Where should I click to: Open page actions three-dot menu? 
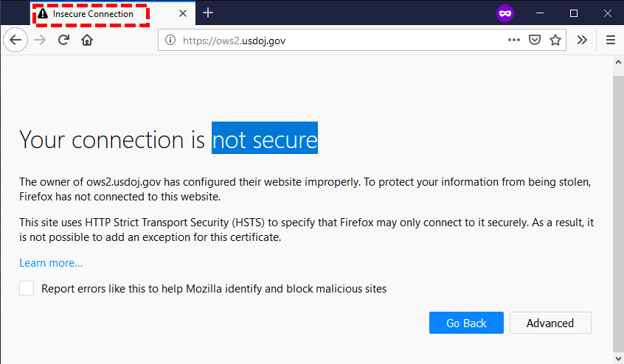[514, 41]
